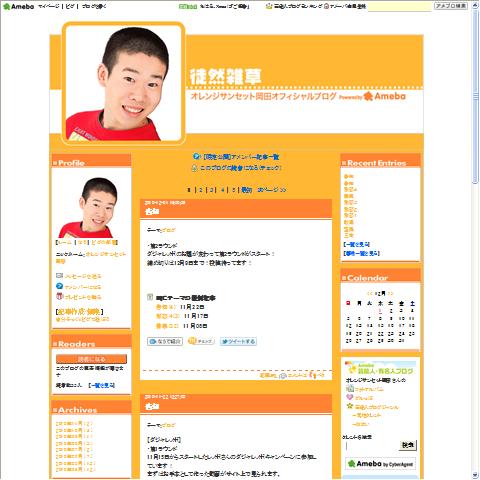The height and width of the screenshot is (480, 480).
Task: Click 画像一覧を見る link in Recent Entries
Action: (x=361, y=253)
